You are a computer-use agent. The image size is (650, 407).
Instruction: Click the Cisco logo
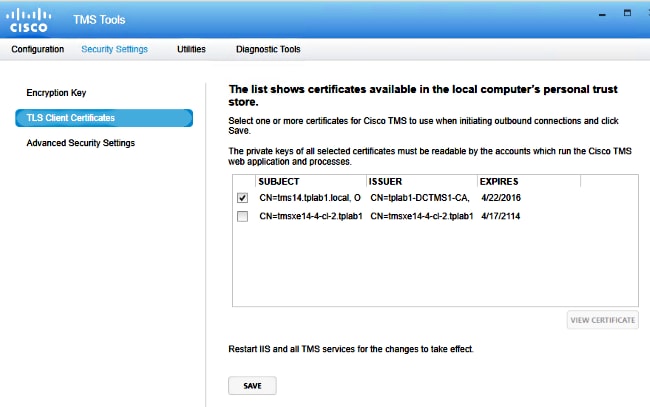(29, 21)
